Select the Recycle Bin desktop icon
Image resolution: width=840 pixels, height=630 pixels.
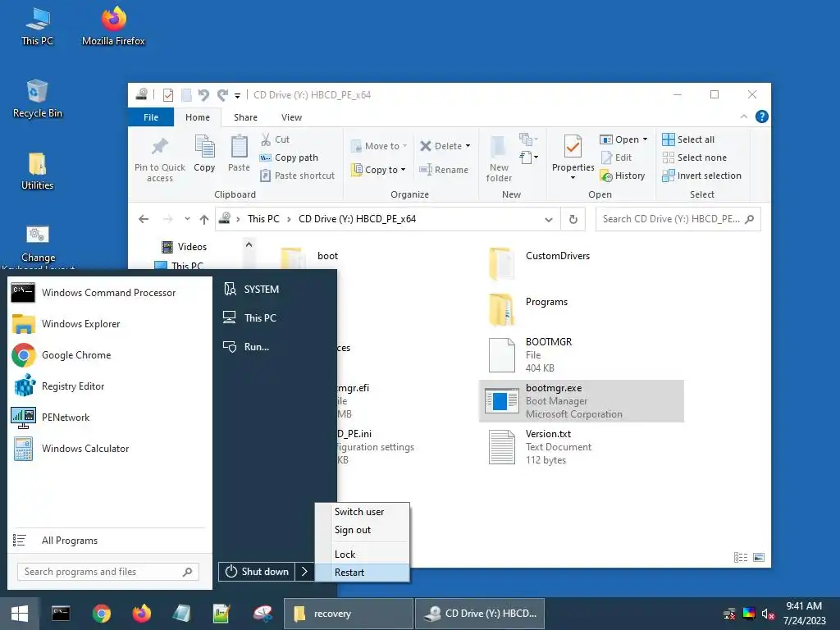[37, 99]
